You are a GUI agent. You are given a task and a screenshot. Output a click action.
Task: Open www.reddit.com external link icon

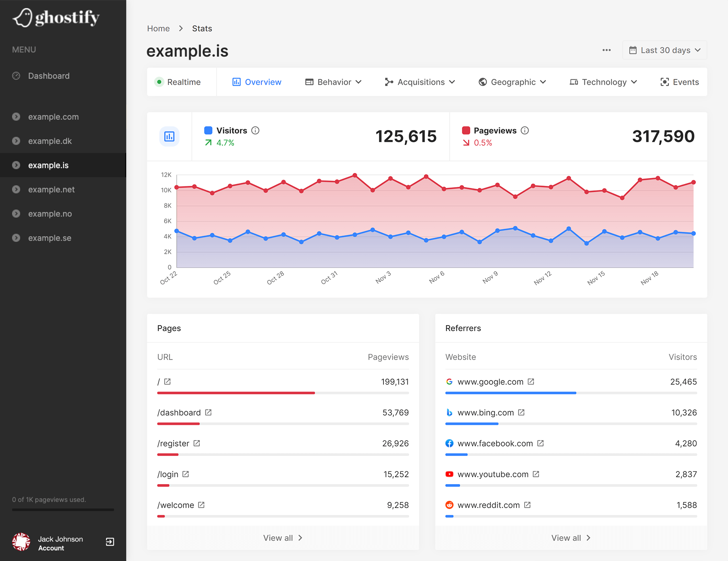pyautogui.click(x=527, y=505)
